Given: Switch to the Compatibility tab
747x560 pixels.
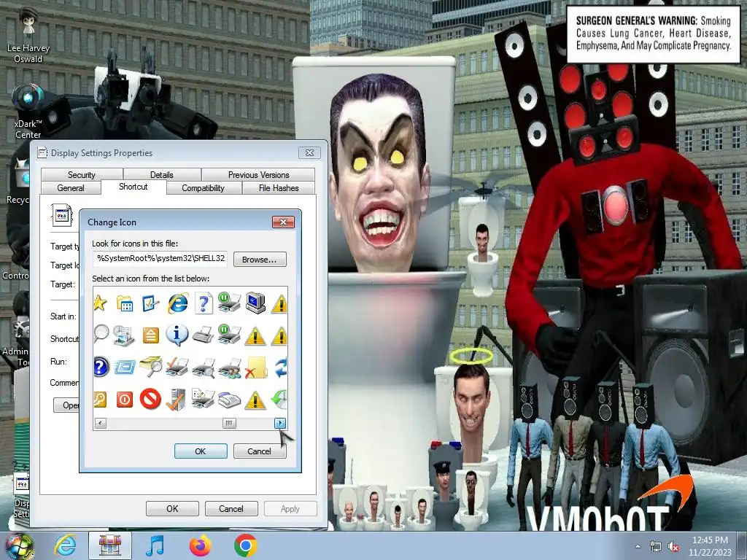Looking at the screenshot, I should [203, 187].
